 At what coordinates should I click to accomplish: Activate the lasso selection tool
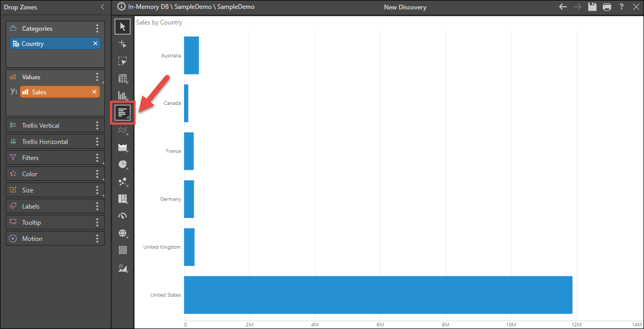(x=123, y=61)
